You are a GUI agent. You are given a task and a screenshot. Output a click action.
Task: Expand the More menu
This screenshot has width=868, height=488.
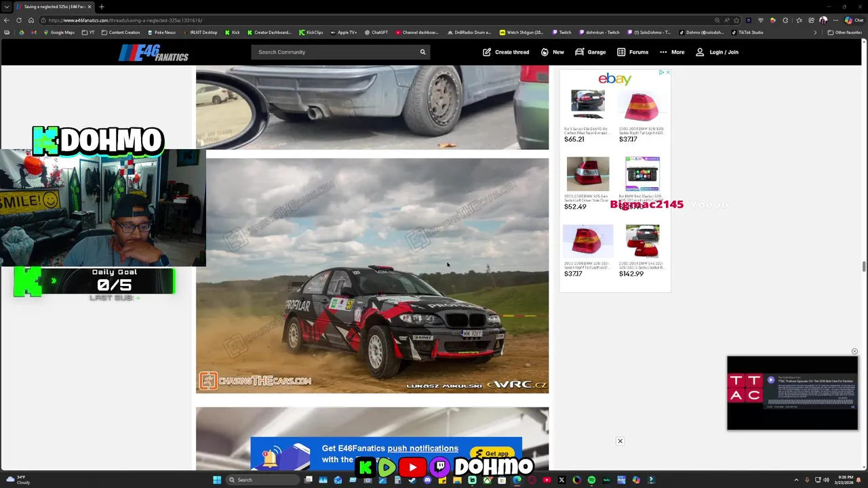coord(671,52)
